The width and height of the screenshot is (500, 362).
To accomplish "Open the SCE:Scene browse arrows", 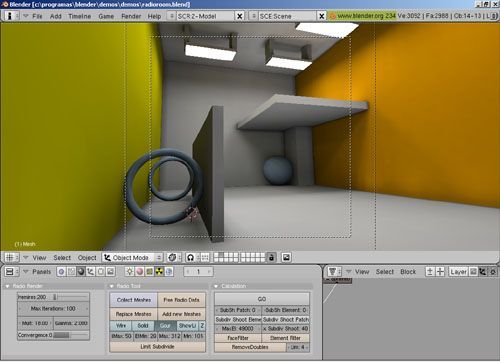I will (x=254, y=16).
